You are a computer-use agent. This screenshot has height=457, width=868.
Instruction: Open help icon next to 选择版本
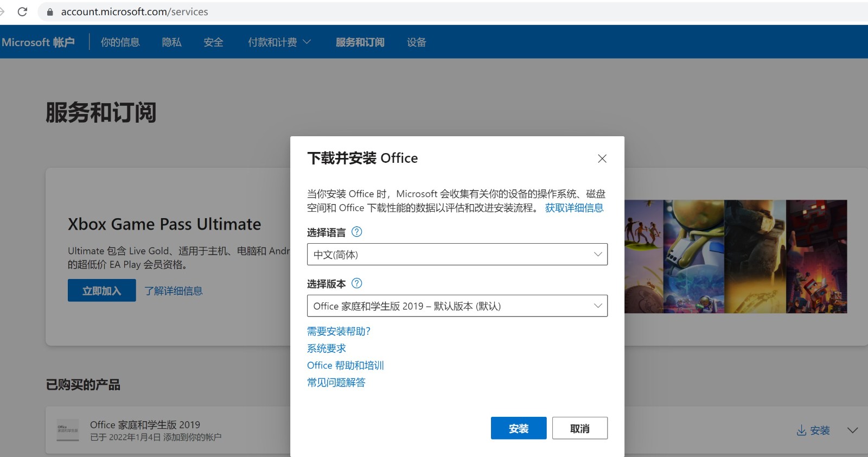pyautogui.click(x=356, y=283)
